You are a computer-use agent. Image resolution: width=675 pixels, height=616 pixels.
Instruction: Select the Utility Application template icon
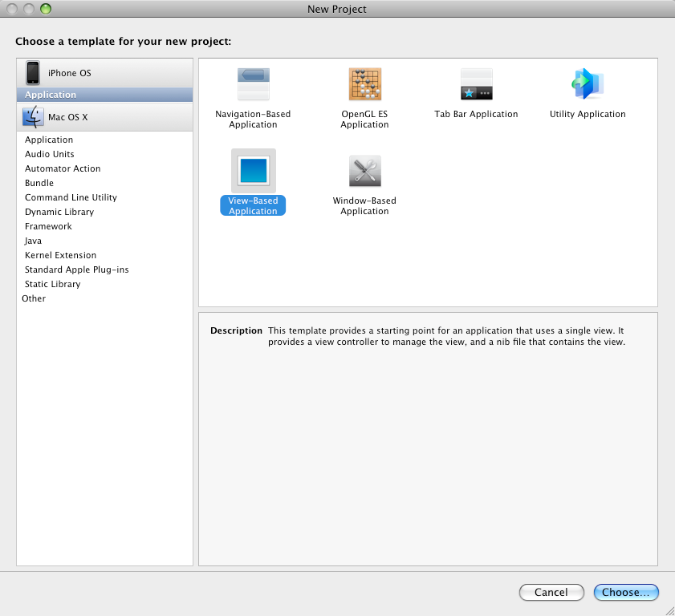click(588, 84)
